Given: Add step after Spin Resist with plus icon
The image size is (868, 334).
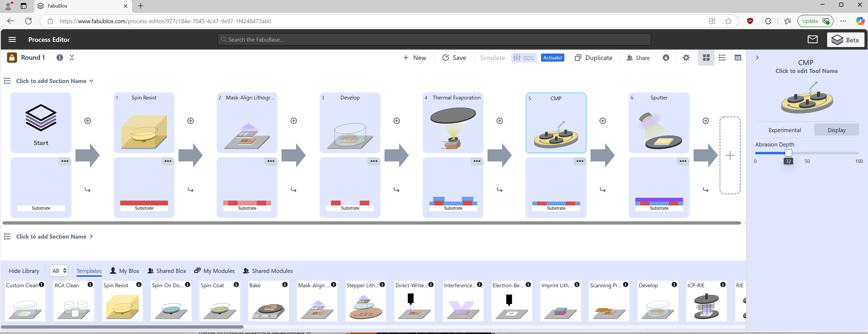Looking at the screenshot, I should coord(190,121).
